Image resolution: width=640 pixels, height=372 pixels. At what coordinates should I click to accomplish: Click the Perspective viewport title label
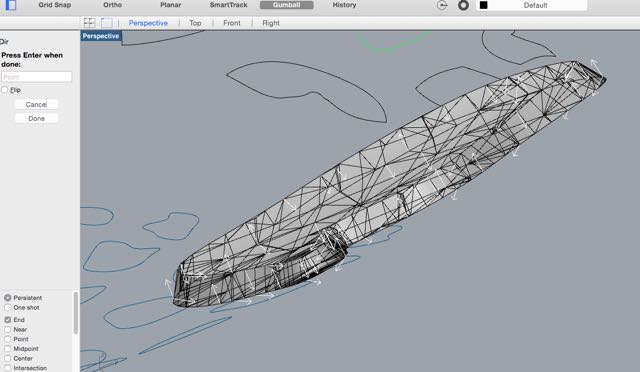(x=101, y=36)
